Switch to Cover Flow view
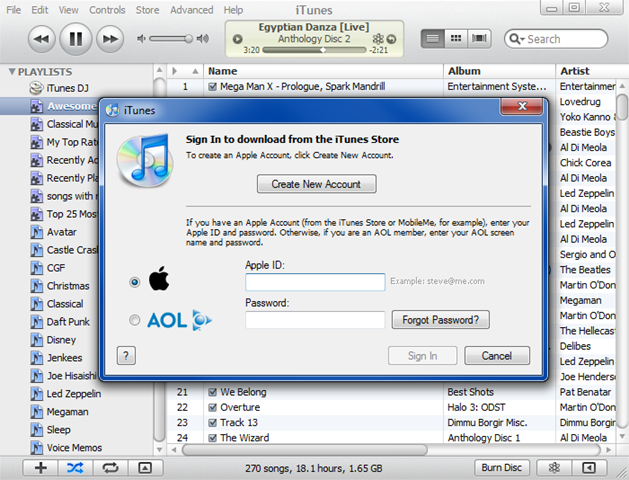 click(x=479, y=39)
